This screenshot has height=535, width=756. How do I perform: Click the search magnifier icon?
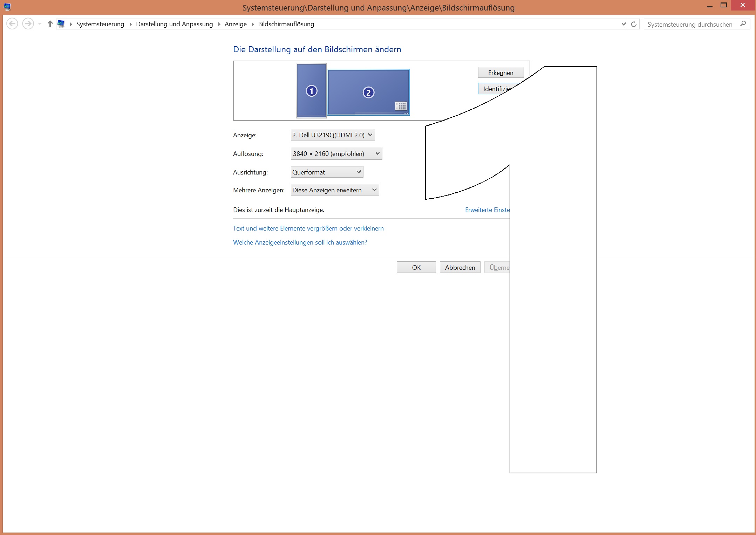pos(743,24)
